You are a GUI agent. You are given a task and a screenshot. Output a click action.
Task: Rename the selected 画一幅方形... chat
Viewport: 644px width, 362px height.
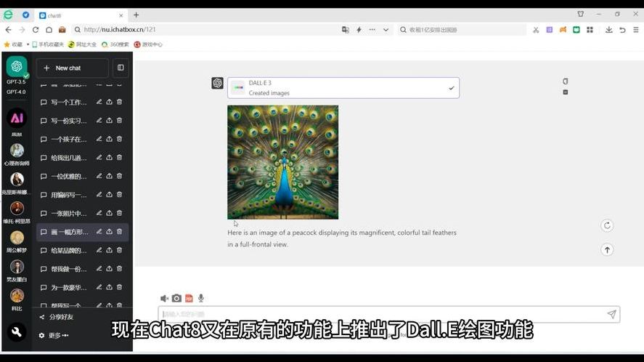click(x=99, y=231)
